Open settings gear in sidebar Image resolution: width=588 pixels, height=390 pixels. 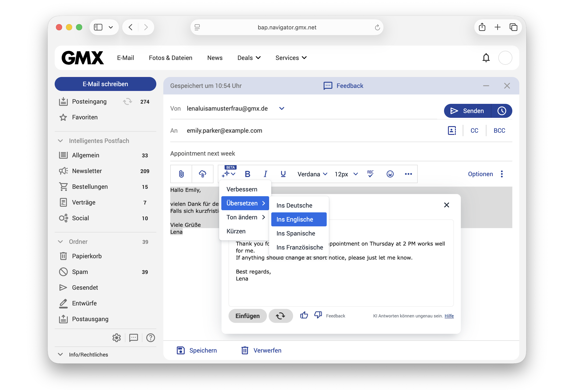(x=117, y=337)
